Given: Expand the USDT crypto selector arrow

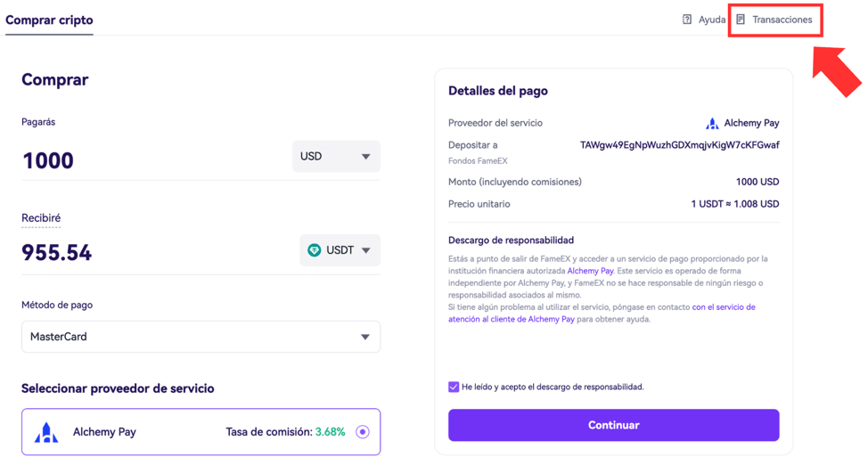Looking at the screenshot, I should (366, 250).
